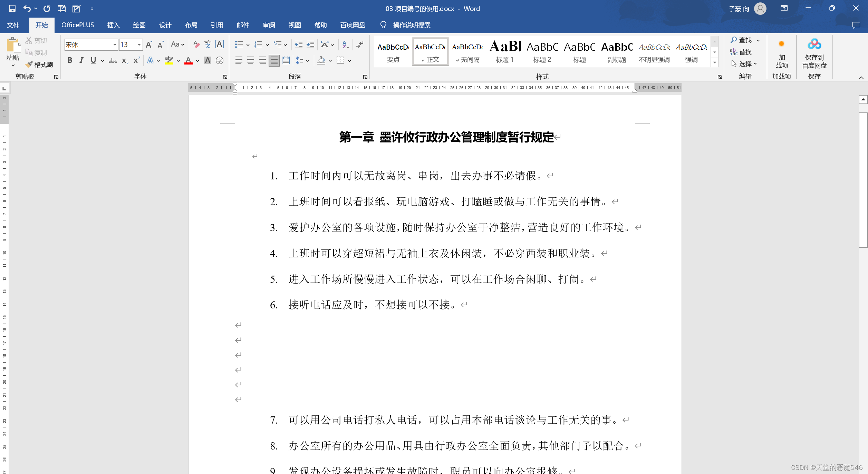868x474 pixels.
Task: Open the line spacing dropdown
Action: [x=302, y=61]
